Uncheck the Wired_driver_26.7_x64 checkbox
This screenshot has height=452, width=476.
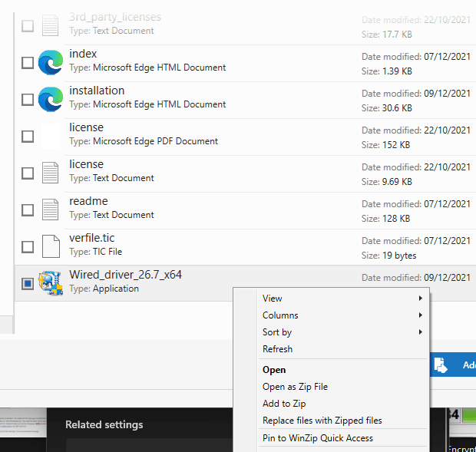coord(28,284)
